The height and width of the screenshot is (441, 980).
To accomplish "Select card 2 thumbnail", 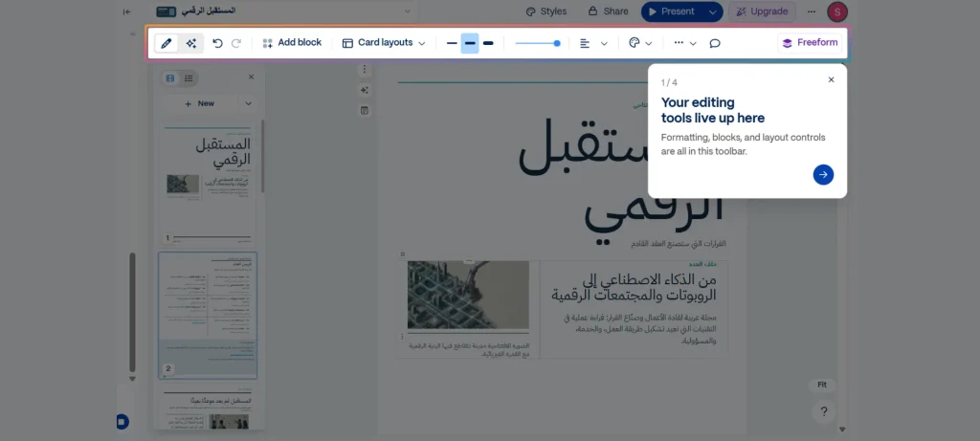I will (208, 316).
